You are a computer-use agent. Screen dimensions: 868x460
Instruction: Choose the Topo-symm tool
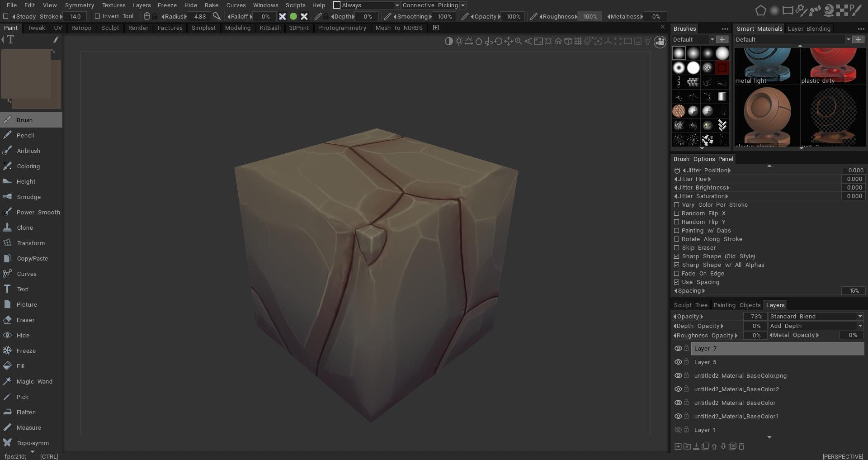coord(31,443)
